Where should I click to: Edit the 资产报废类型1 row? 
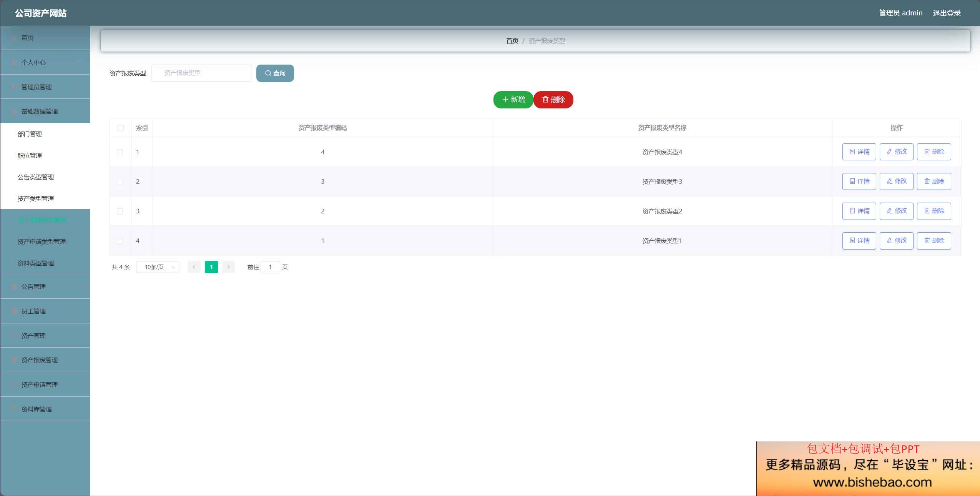tap(896, 241)
